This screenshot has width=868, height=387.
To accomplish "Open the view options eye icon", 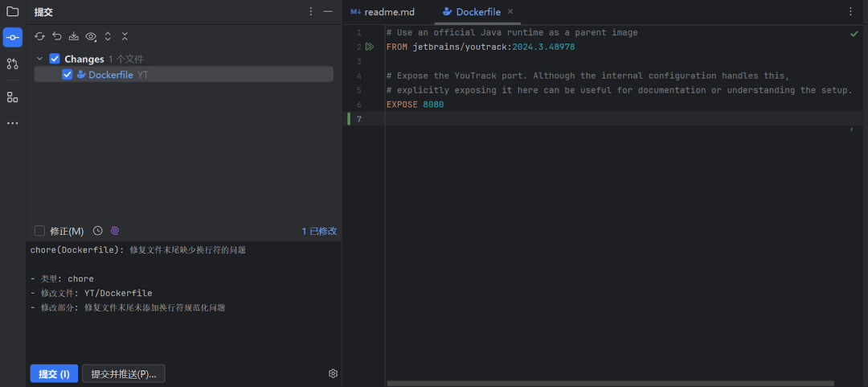I will click(x=91, y=36).
